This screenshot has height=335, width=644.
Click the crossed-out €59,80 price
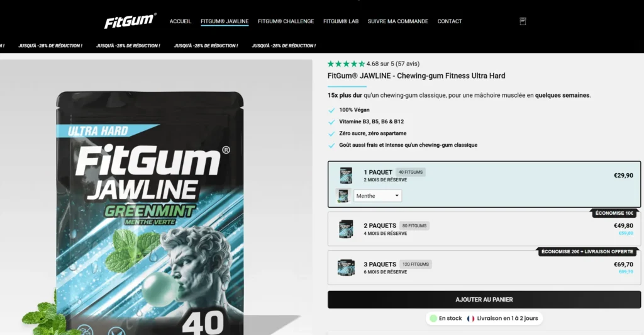(626, 233)
